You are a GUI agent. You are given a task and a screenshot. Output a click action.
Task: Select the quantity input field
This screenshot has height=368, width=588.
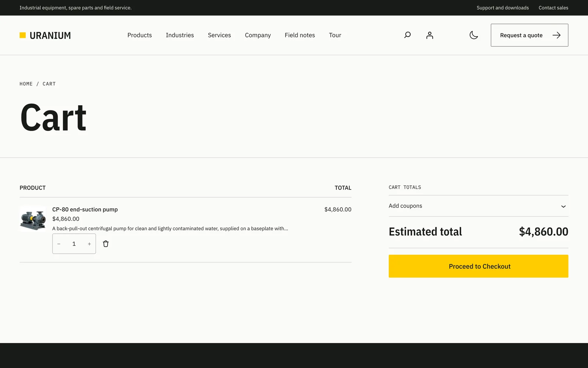[74, 244]
